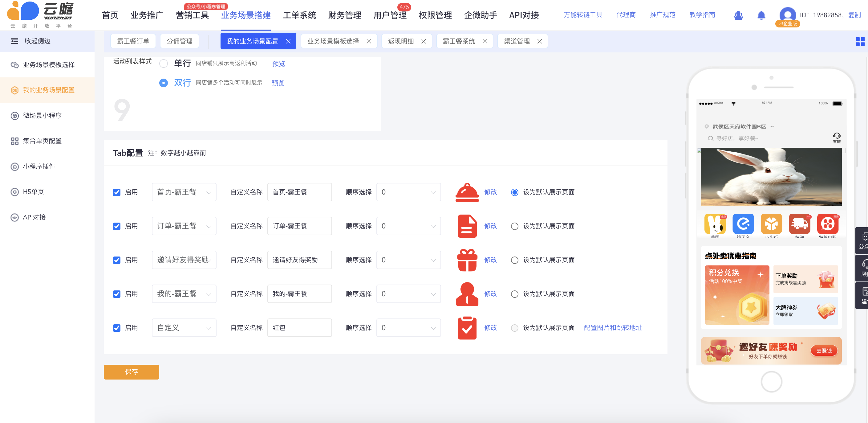Click the orange 保存 button
This screenshot has width=868, height=423.
point(131,372)
